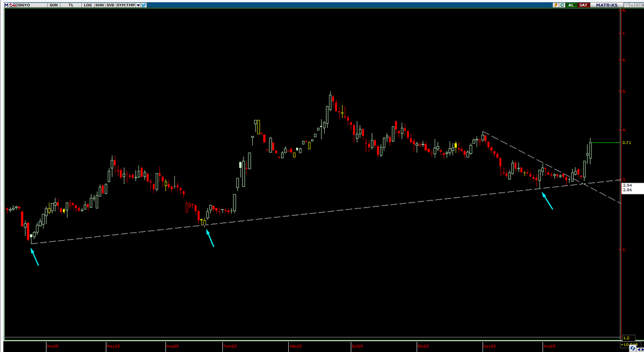Open the SYM symbol button
Image resolution: width=644 pixels, height=352 pixels.
pyautogui.click(x=121, y=5)
